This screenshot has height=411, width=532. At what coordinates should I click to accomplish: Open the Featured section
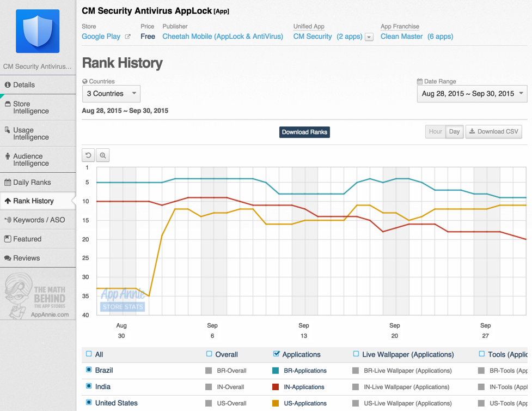pyautogui.click(x=38, y=239)
